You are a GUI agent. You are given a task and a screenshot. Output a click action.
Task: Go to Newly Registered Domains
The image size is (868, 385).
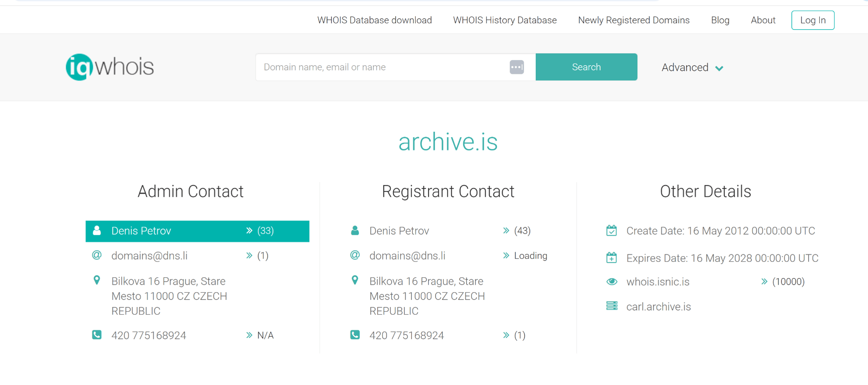(633, 20)
